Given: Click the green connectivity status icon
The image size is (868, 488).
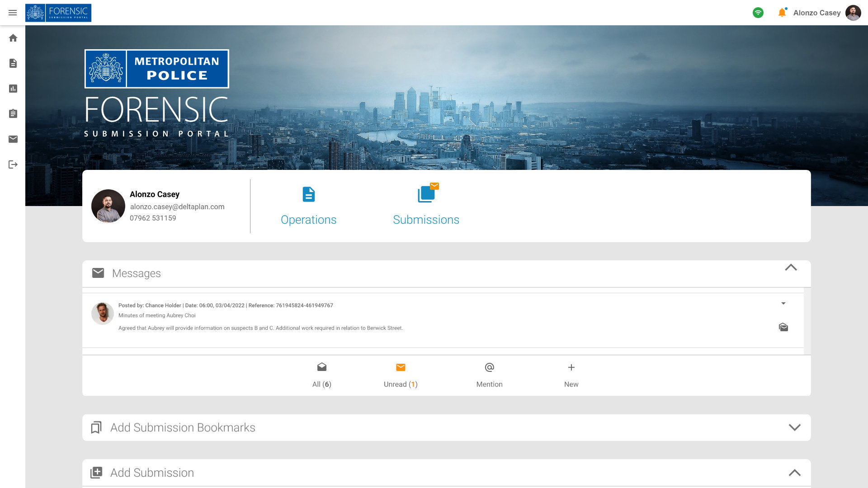Looking at the screenshot, I should (x=758, y=13).
